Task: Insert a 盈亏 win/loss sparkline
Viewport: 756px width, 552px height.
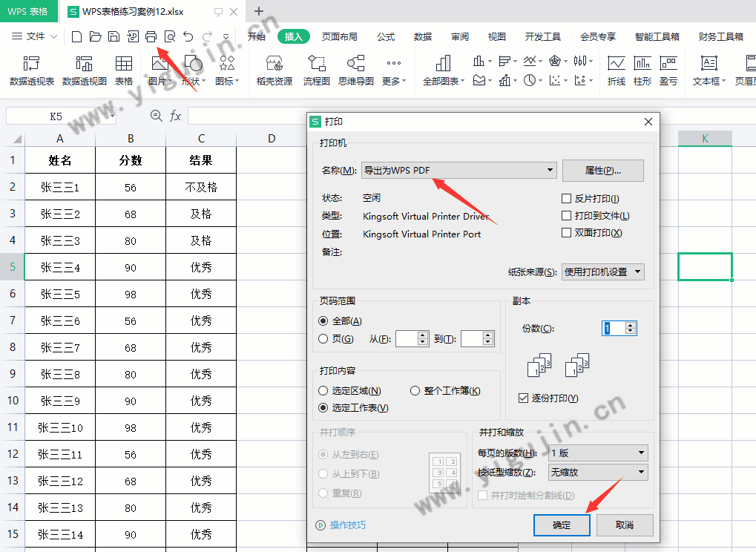Action: point(668,70)
